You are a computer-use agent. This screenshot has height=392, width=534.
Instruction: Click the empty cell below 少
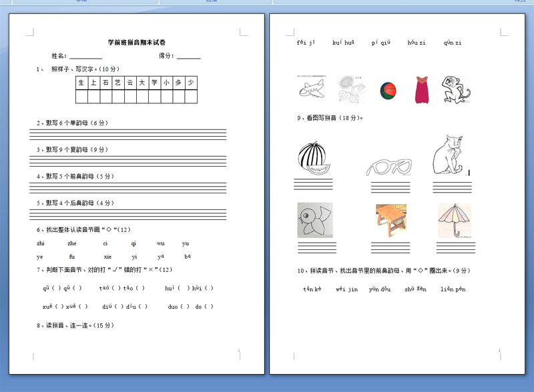[x=191, y=96]
